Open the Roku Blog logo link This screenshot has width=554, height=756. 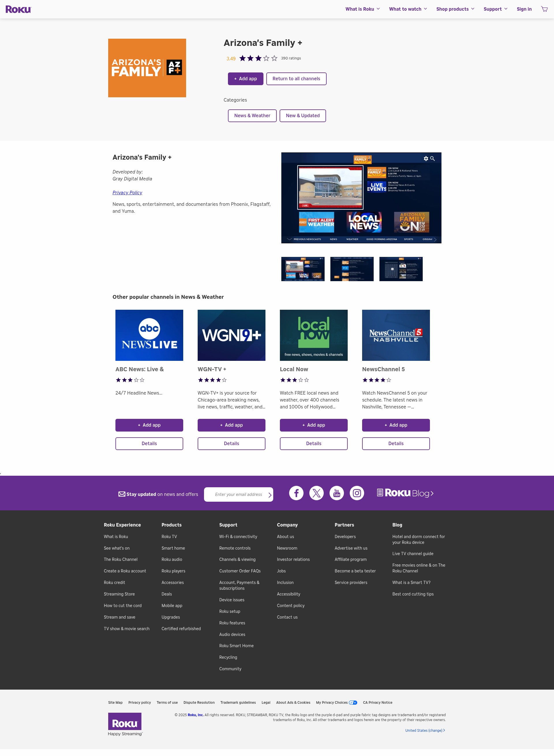tap(405, 493)
